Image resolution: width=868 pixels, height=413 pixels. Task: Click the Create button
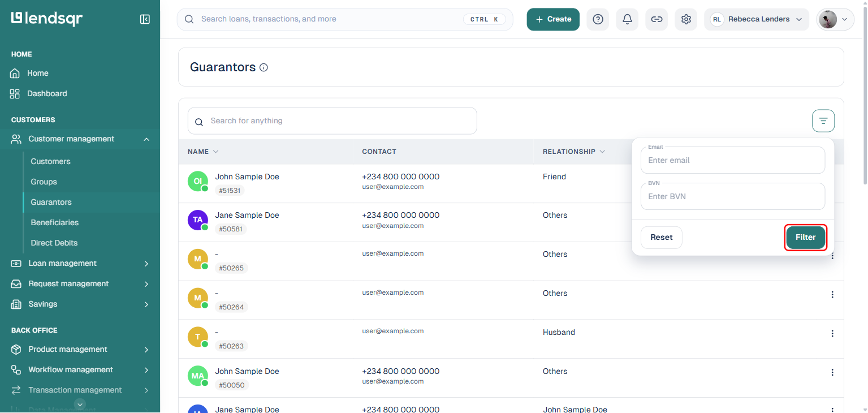coord(553,19)
